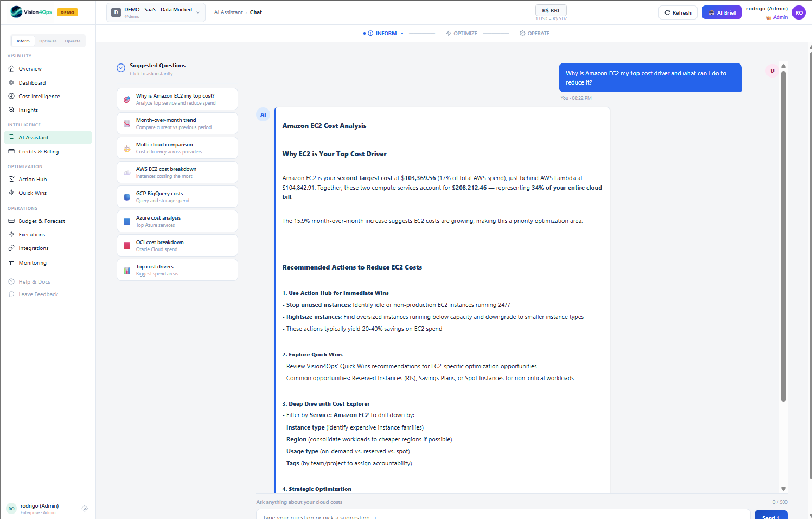Expand the DEMO - SaaS workspace dropdown
Screen dimensions: 812x519
(x=156, y=12)
